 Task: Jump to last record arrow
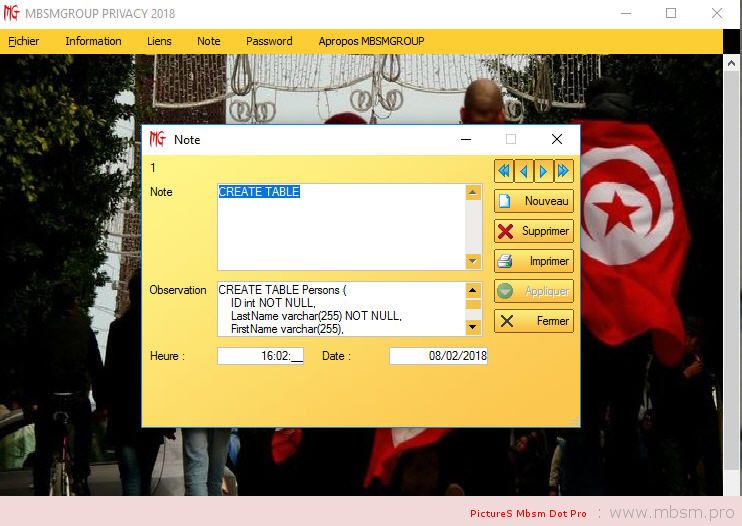click(563, 171)
